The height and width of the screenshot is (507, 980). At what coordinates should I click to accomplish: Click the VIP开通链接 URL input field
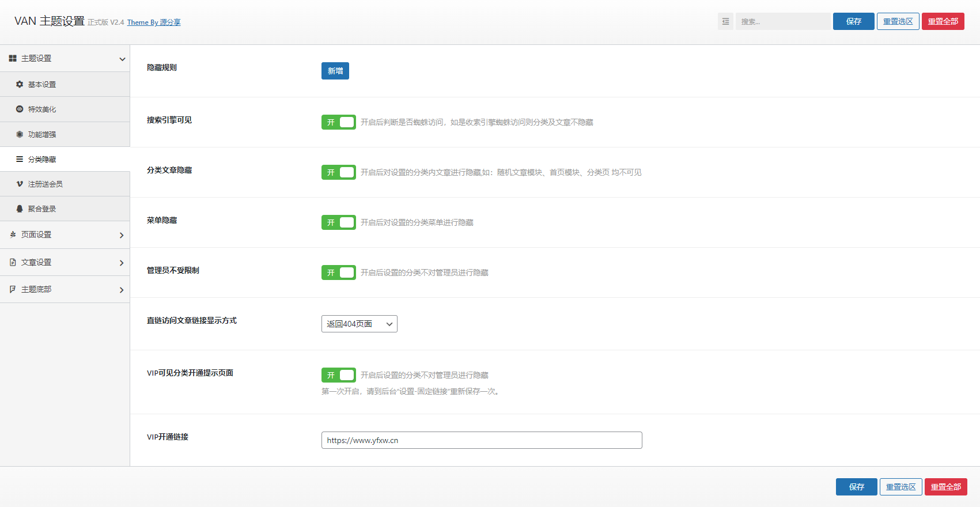481,440
